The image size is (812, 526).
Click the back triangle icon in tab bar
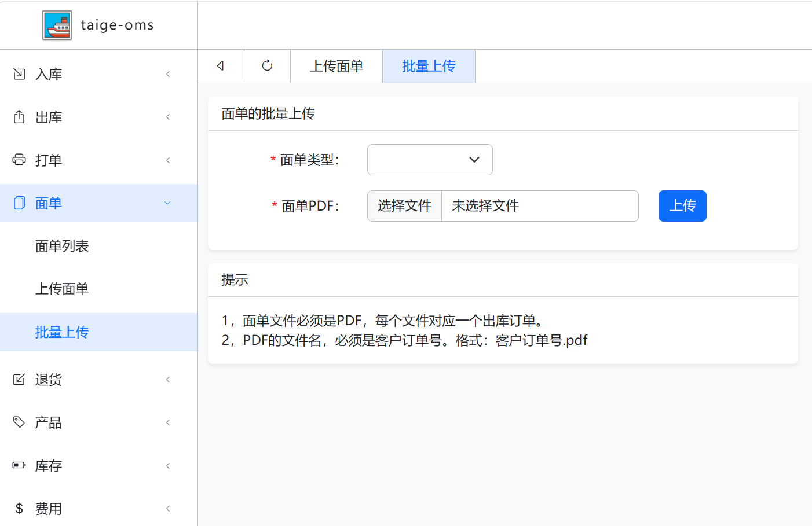pos(221,66)
